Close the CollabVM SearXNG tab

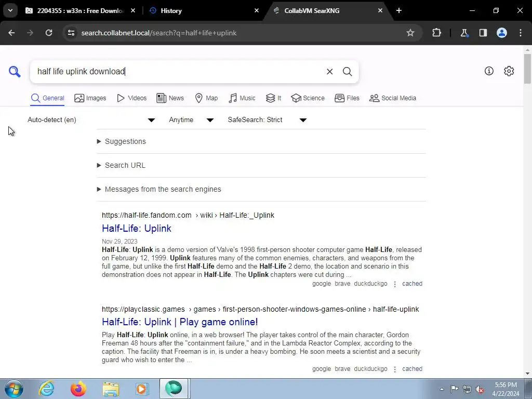[x=380, y=10]
